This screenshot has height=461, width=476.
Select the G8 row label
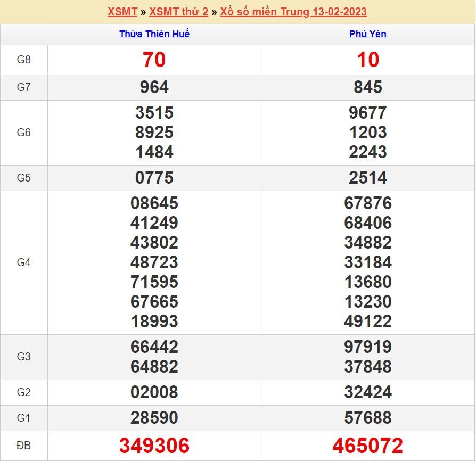click(x=23, y=60)
